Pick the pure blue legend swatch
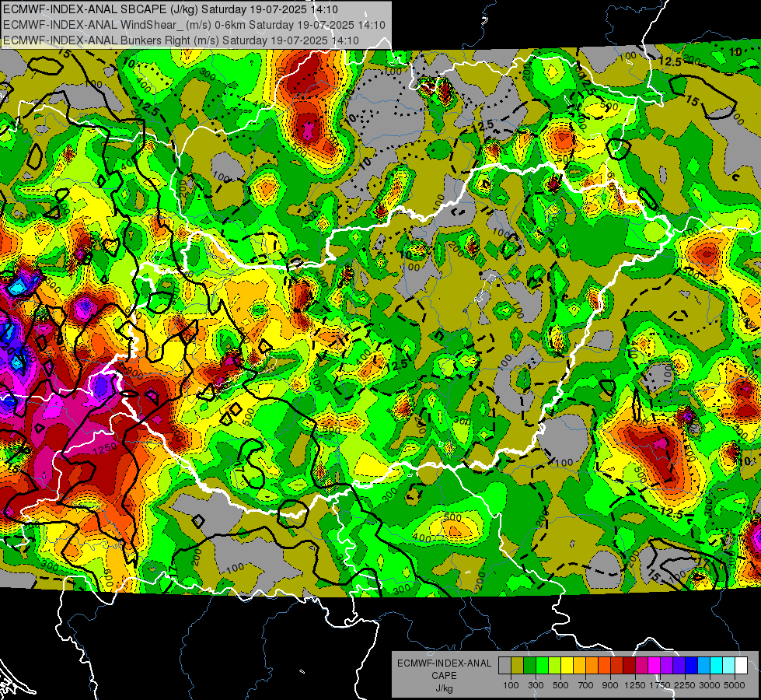The image size is (761, 700). tap(692, 666)
